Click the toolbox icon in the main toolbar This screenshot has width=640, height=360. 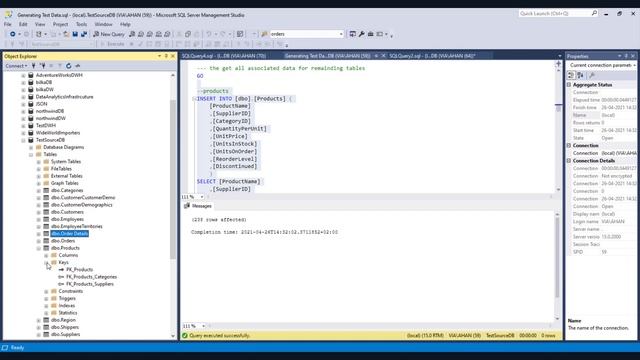click(x=371, y=34)
